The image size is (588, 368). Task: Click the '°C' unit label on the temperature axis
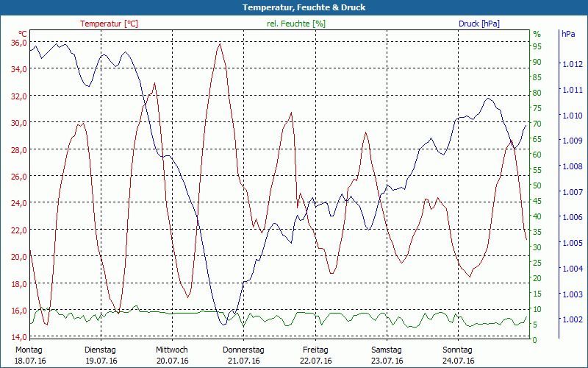[x=23, y=34]
